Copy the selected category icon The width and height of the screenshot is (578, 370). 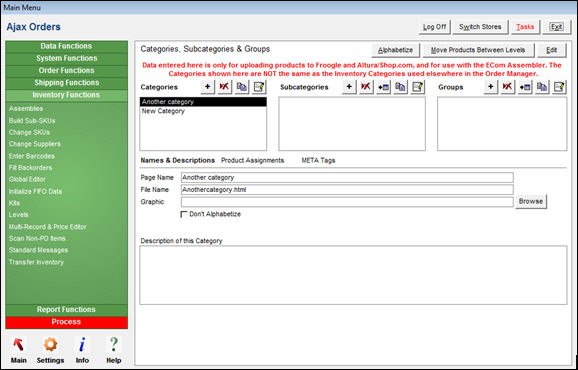242,87
